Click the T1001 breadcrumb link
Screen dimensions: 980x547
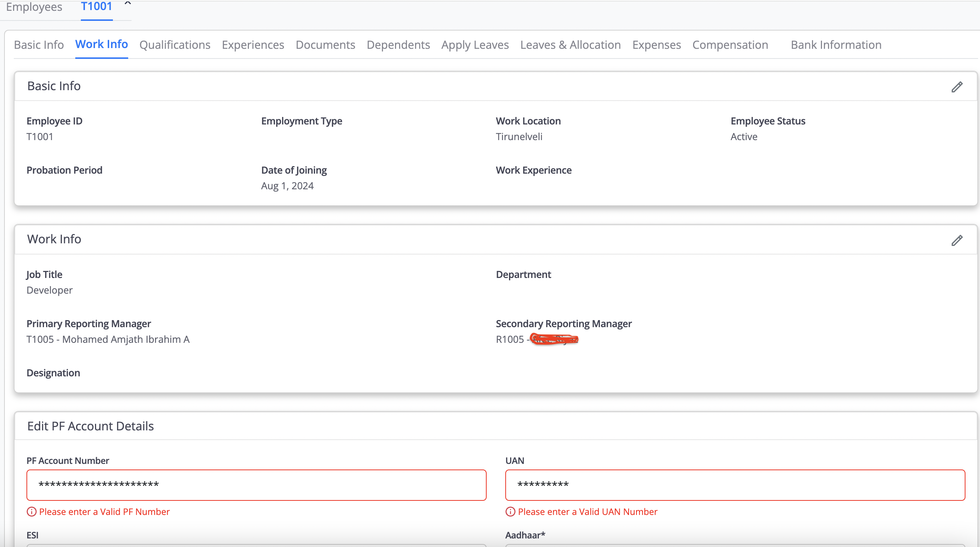[x=97, y=7]
